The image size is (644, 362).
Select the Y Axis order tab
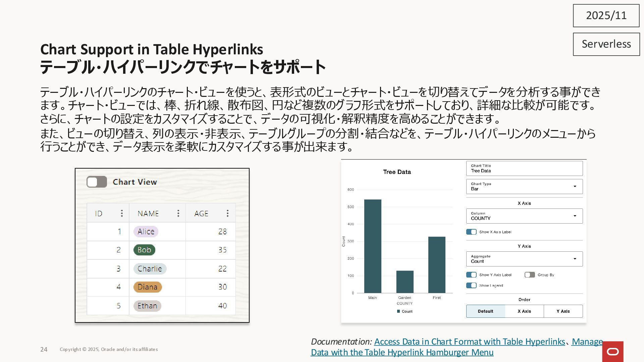(x=563, y=311)
